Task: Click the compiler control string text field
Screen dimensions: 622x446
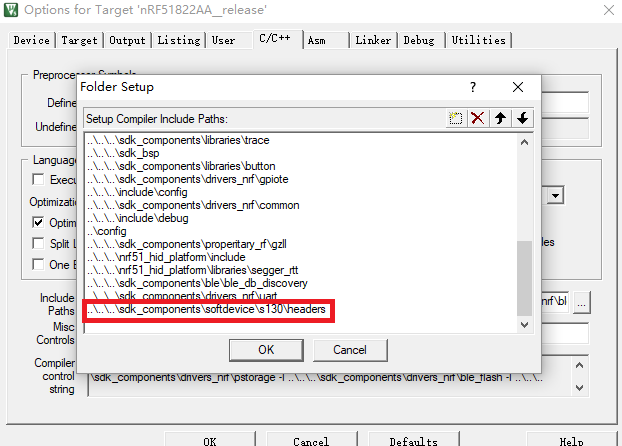Action: [x=330, y=377]
